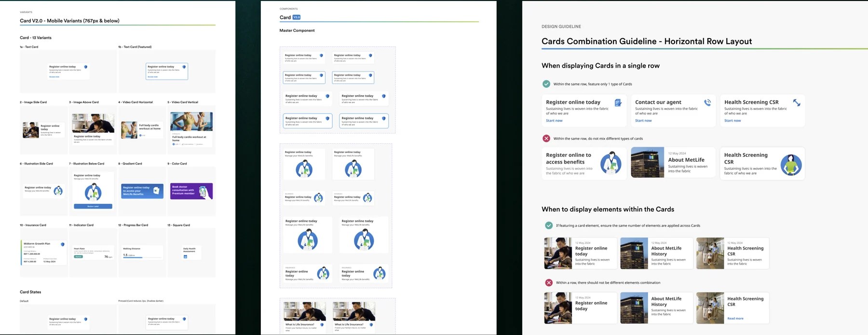Click the building photo on 'About MetLife' card dated 12 May 2024
Viewport: 868px width, 335px height.
point(647,163)
